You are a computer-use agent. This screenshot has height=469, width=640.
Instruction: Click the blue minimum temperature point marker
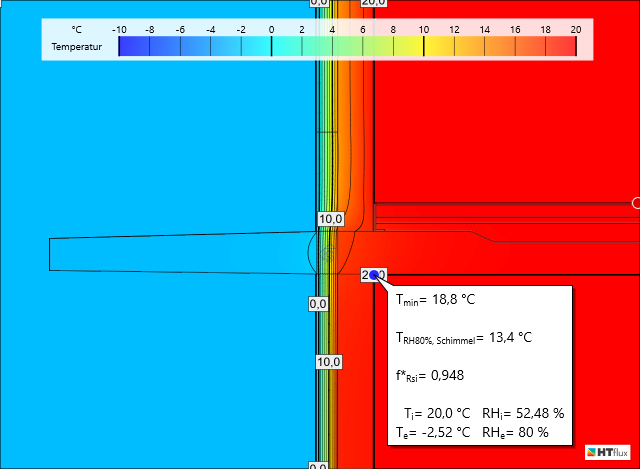[374, 274]
